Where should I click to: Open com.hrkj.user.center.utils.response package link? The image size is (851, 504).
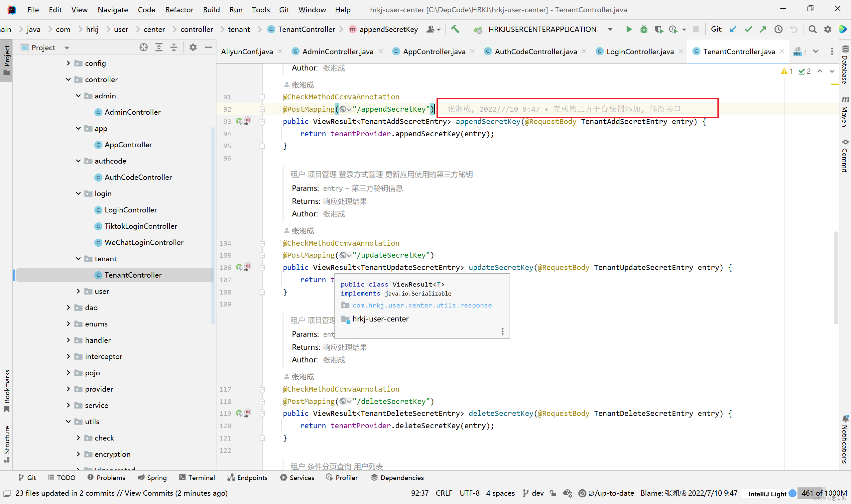click(422, 305)
